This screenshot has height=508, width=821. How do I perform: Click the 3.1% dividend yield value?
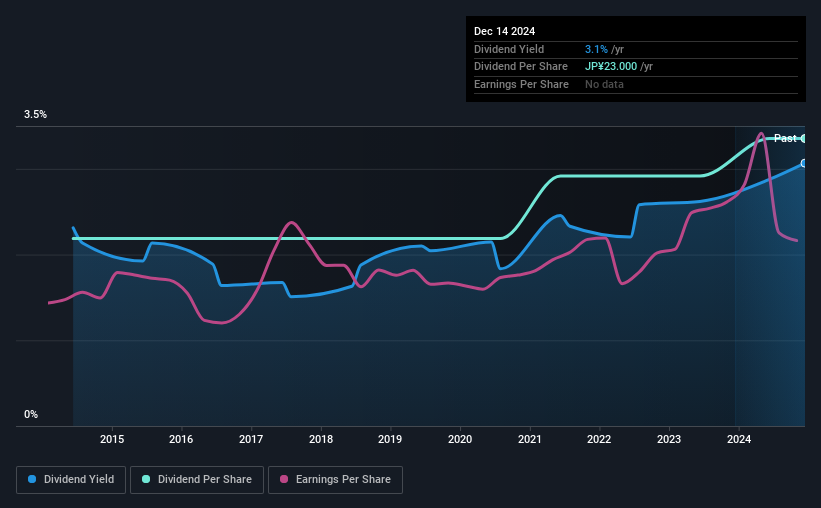pos(596,49)
